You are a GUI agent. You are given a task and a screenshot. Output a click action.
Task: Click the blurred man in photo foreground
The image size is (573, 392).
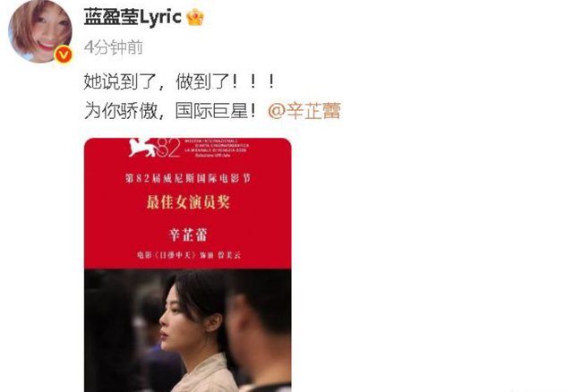(261, 328)
